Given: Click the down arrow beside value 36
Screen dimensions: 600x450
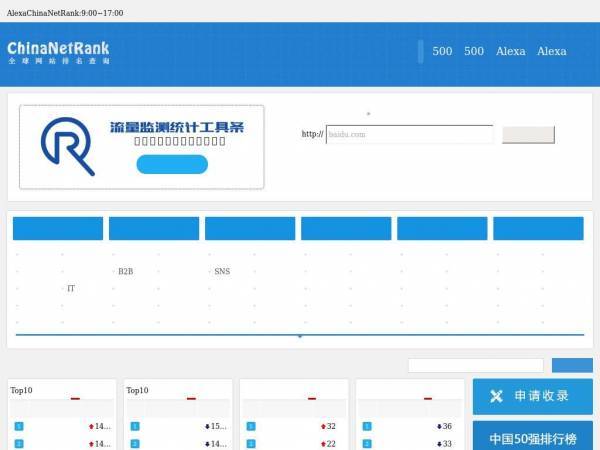Looking at the screenshot, I should click(x=439, y=426).
